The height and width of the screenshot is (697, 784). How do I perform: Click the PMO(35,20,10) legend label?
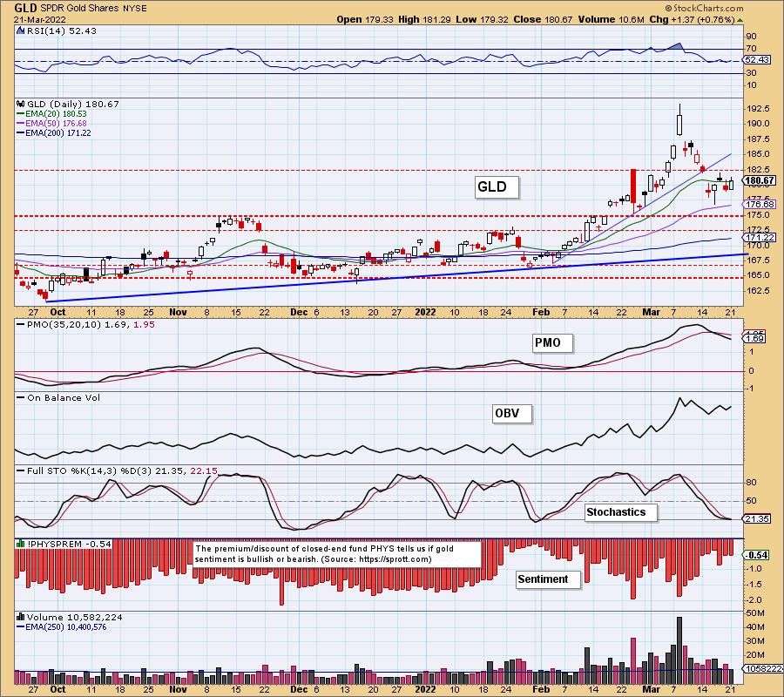(x=85, y=324)
